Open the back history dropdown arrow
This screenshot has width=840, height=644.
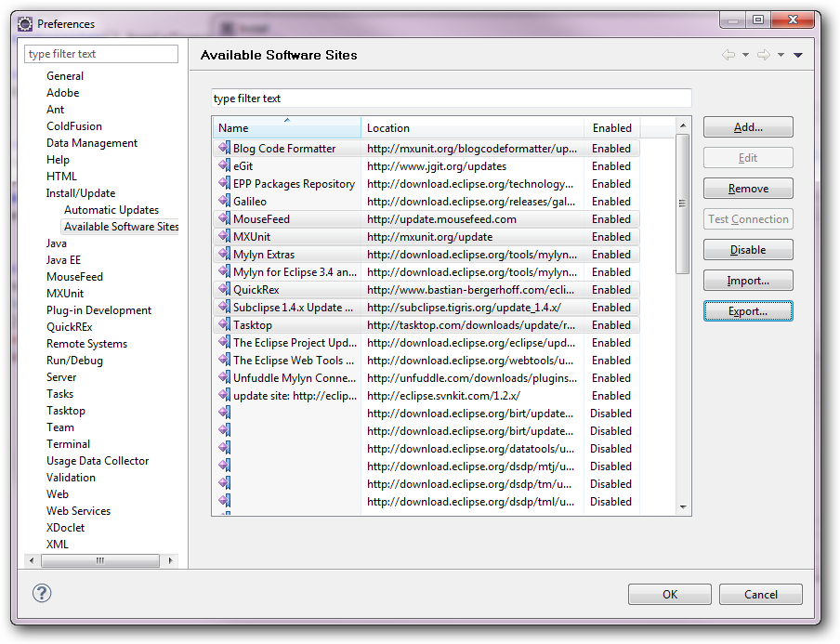pyautogui.click(x=745, y=55)
